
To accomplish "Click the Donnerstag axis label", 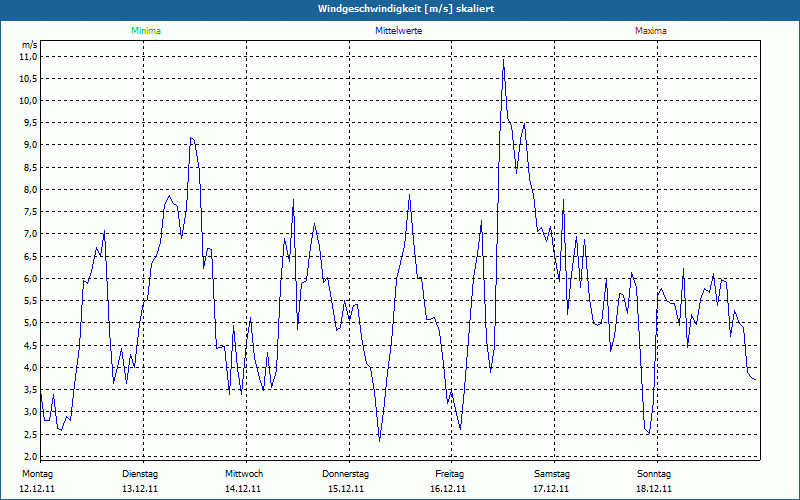I will pyautogui.click(x=345, y=474).
